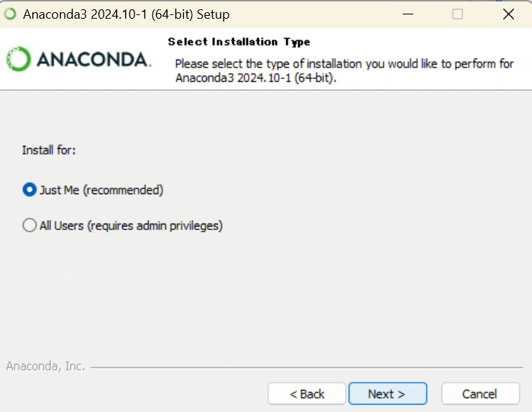Click the greyed-out maximize window button
This screenshot has width=532, height=412.
457,14
